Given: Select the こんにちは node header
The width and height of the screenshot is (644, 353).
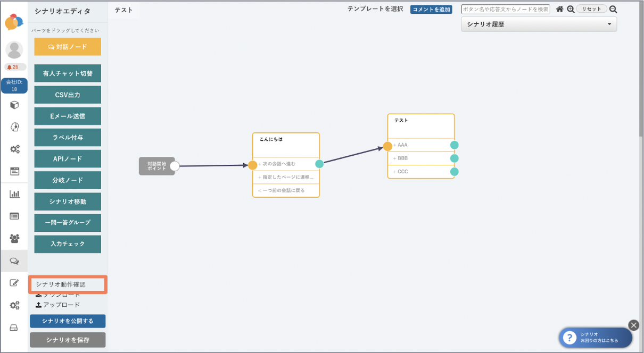Looking at the screenshot, I should [x=286, y=145].
